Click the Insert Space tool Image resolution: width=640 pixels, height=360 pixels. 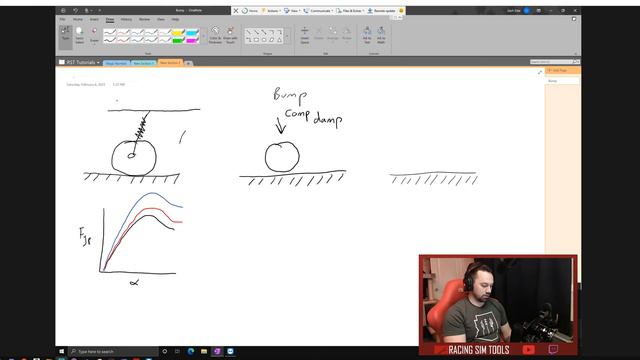305,35
